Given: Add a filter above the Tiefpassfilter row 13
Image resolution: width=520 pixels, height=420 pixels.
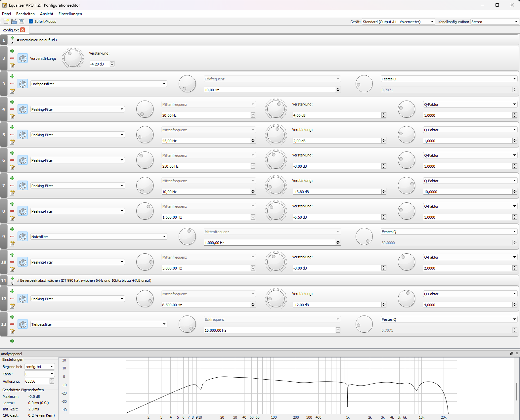Looking at the screenshot, I should click(12, 317).
